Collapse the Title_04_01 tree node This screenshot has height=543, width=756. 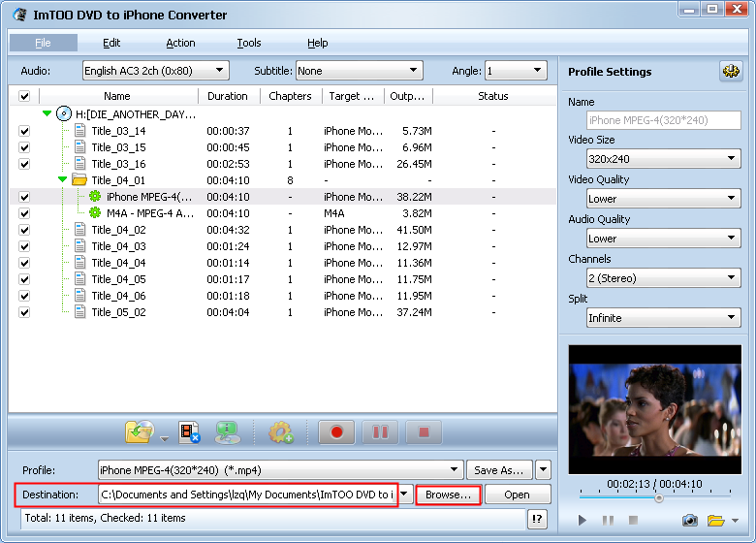[62, 179]
